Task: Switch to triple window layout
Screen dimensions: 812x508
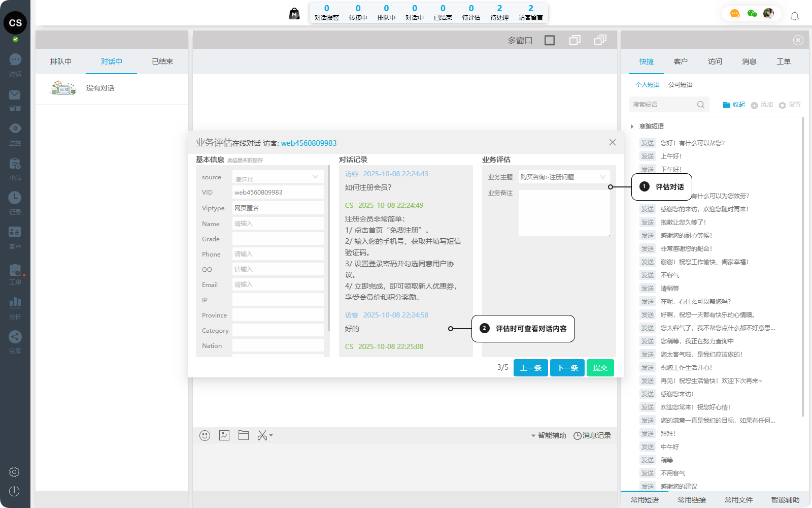Action: 600,40
